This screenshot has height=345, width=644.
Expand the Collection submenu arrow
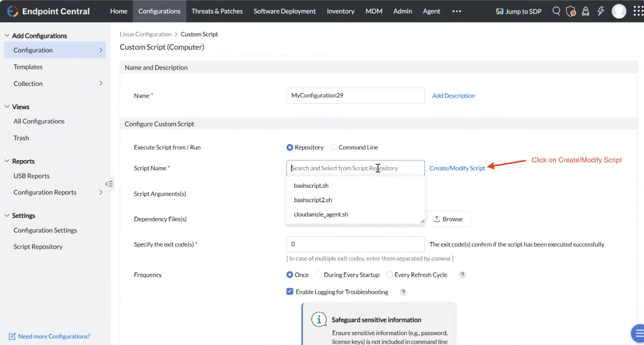coord(101,83)
